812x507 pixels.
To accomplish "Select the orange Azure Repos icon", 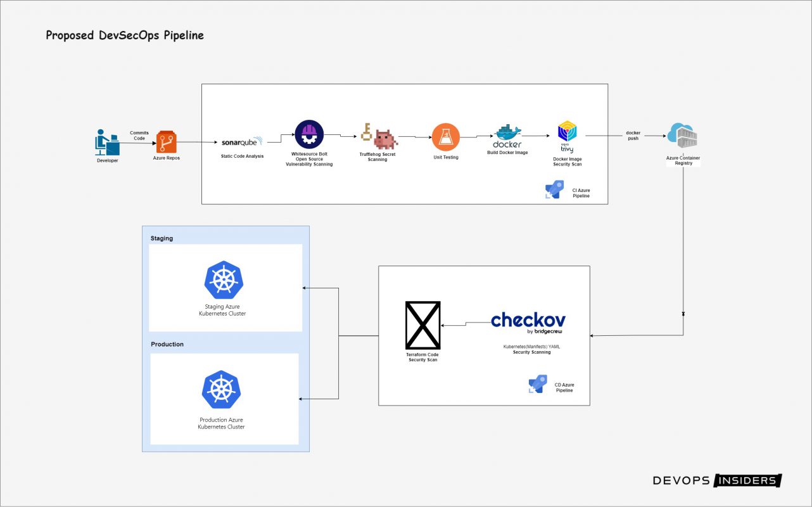I will tap(167, 142).
